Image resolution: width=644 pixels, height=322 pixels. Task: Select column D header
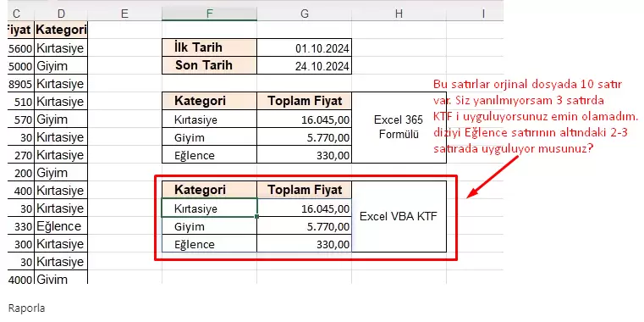point(61,14)
